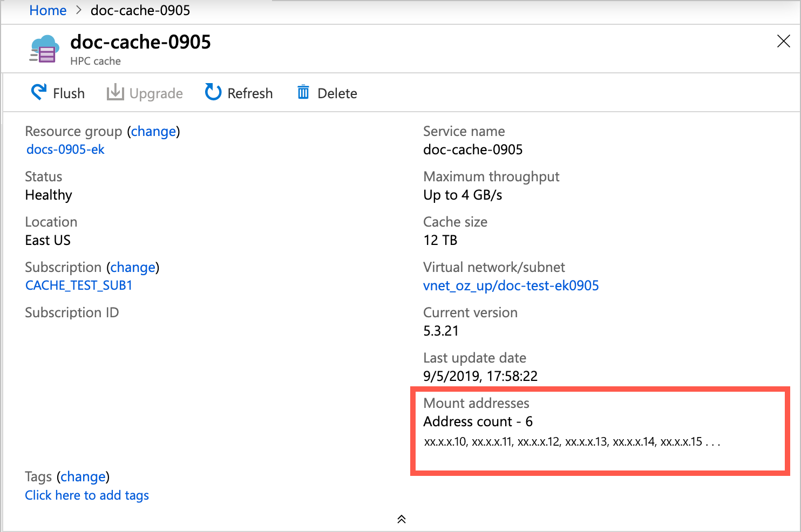Open the docs-0905-ek resource group

point(65,149)
